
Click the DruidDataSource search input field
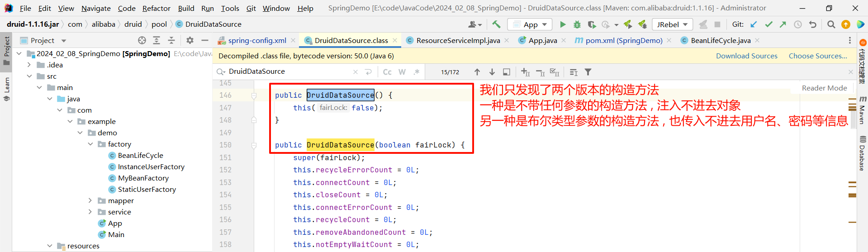coord(289,71)
